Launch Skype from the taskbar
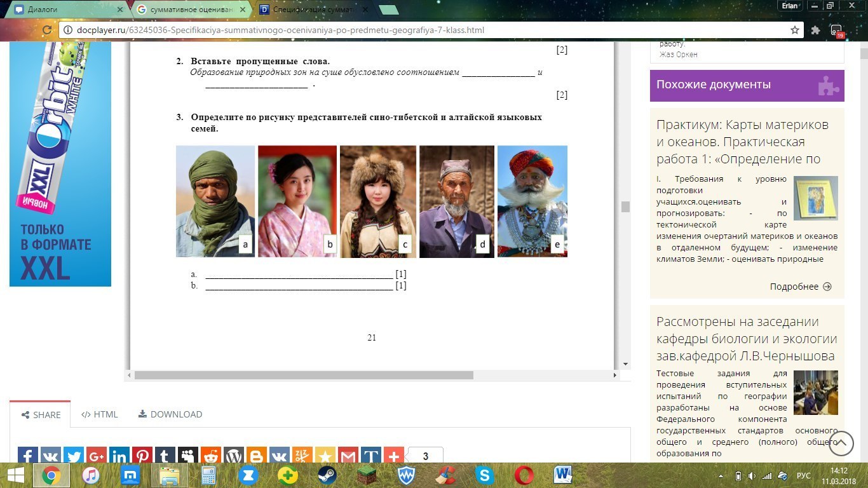The image size is (868, 488). tap(484, 475)
